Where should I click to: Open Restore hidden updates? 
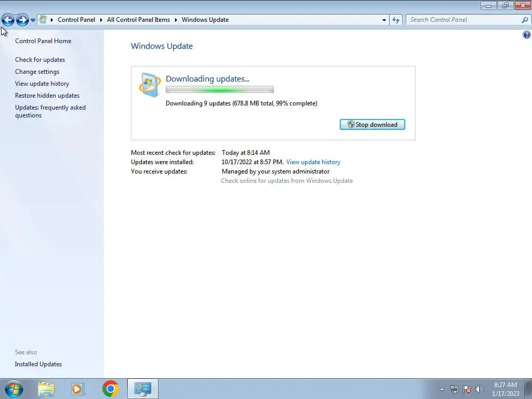(x=47, y=96)
